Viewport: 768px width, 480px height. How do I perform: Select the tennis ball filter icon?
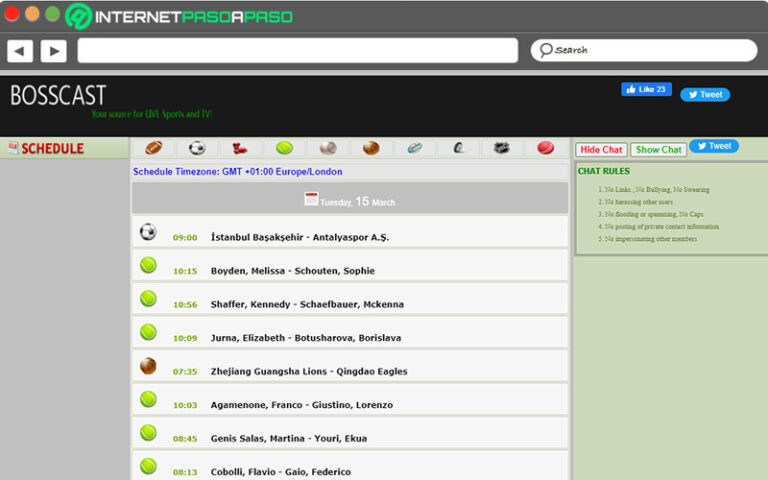tap(284, 147)
